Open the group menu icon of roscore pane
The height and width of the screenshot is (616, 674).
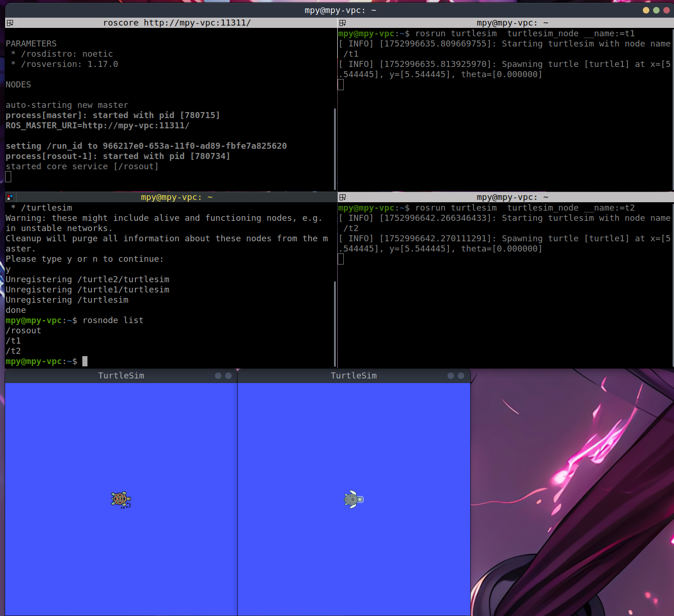click(10, 23)
